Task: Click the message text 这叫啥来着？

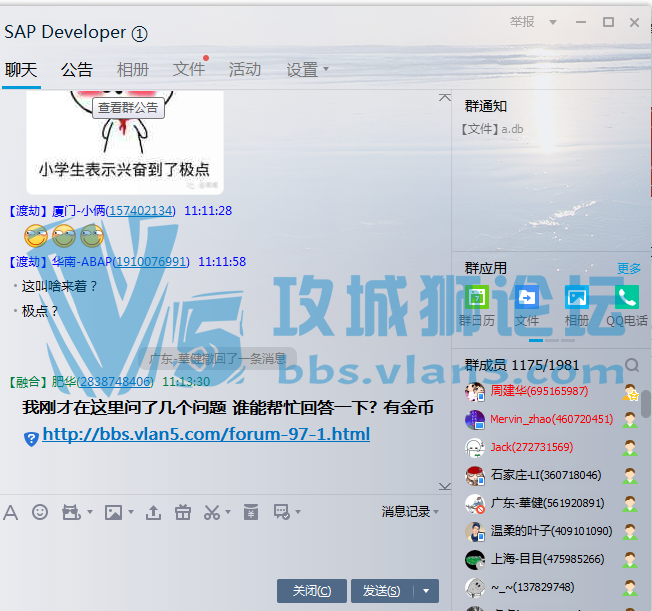Action: click(x=59, y=287)
